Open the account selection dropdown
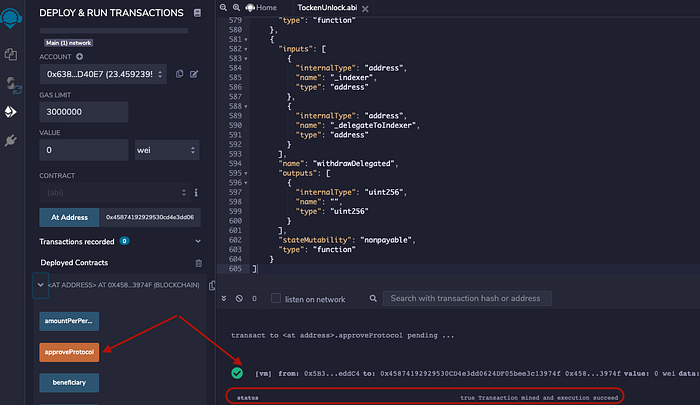Screen dimensions: 700x405 (103, 74)
